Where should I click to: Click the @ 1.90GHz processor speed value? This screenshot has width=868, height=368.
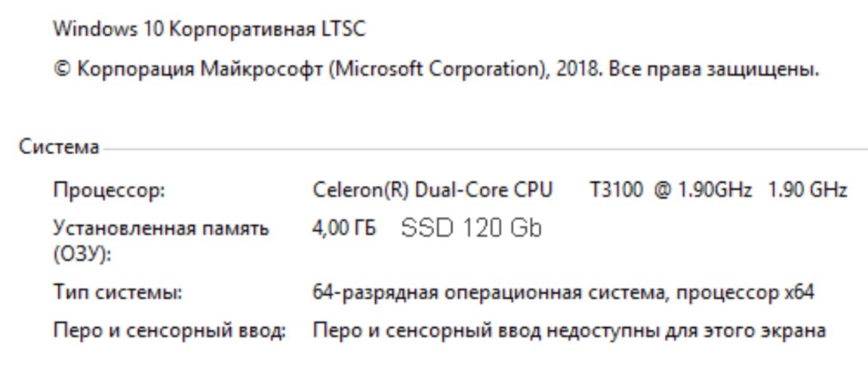pyautogui.click(x=702, y=190)
